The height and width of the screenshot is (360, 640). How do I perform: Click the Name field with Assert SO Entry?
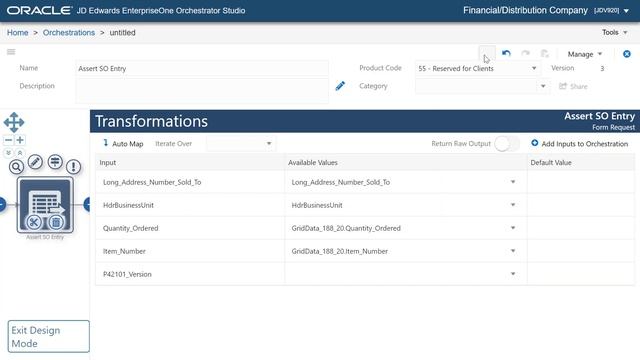(x=202, y=69)
